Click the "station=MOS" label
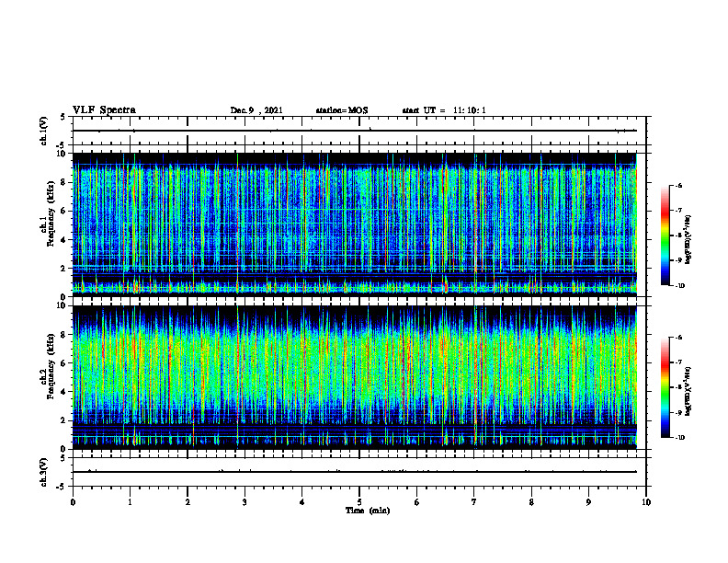 tap(342, 110)
